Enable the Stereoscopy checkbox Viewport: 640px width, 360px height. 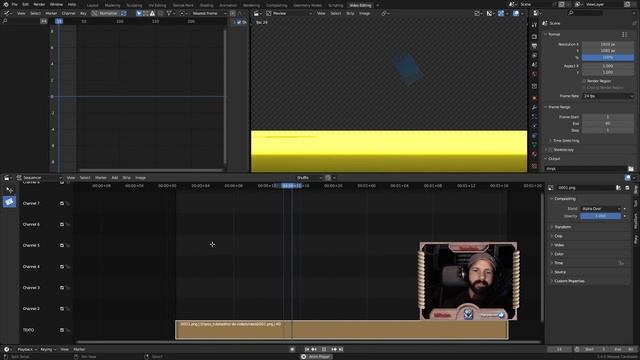point(550,150)
